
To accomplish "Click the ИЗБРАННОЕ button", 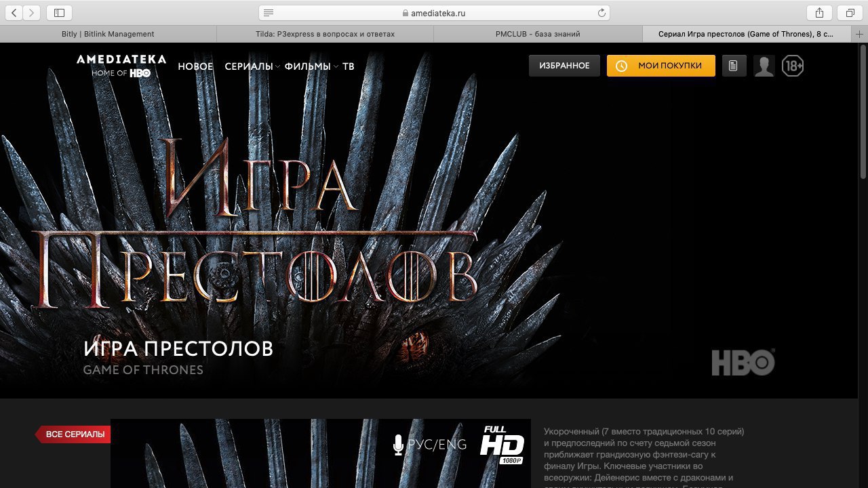I will click(564, 66).
